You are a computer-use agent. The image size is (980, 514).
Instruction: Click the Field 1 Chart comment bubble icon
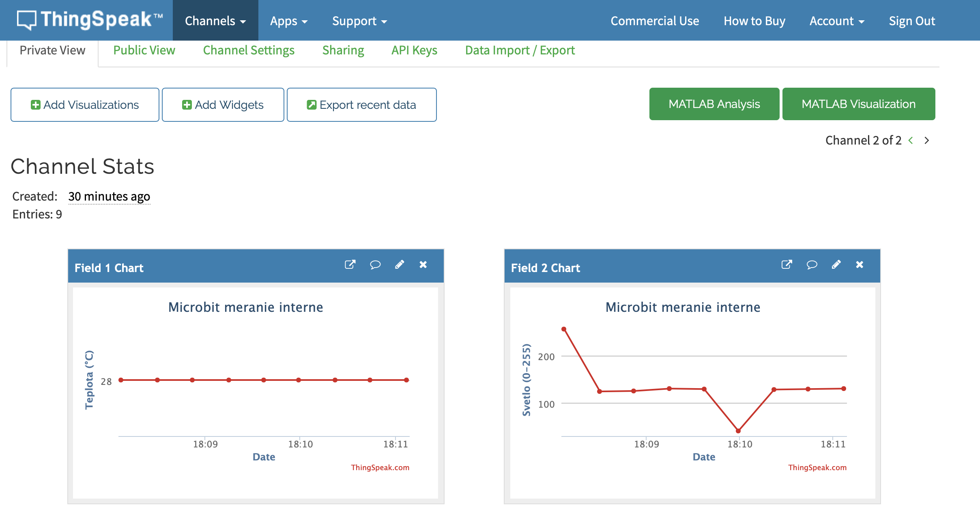pyautogui.click(x=375, y=265)
